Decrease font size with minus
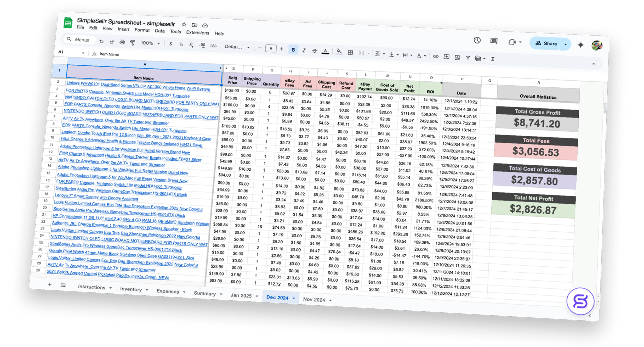This screenshot has height=347, width=644. (x=260, y=48)
